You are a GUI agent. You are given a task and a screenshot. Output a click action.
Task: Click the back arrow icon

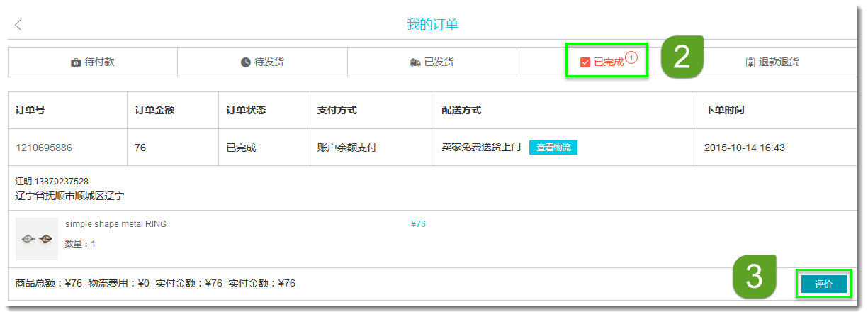click(x=18, y=25)
